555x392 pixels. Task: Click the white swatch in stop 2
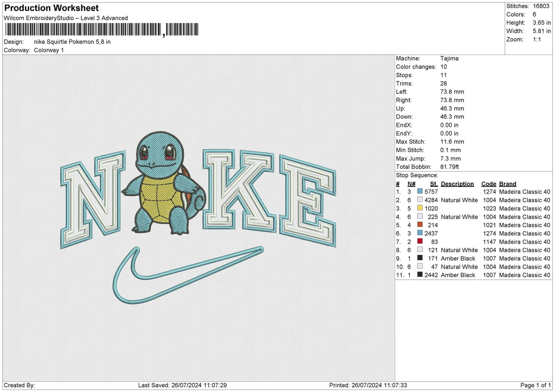click(420, 200)
